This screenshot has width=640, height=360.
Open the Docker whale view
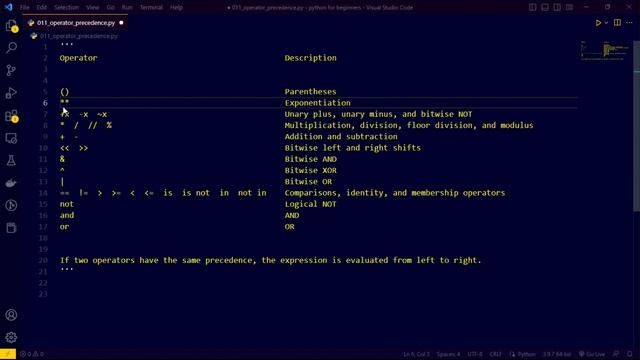point(11,183)
